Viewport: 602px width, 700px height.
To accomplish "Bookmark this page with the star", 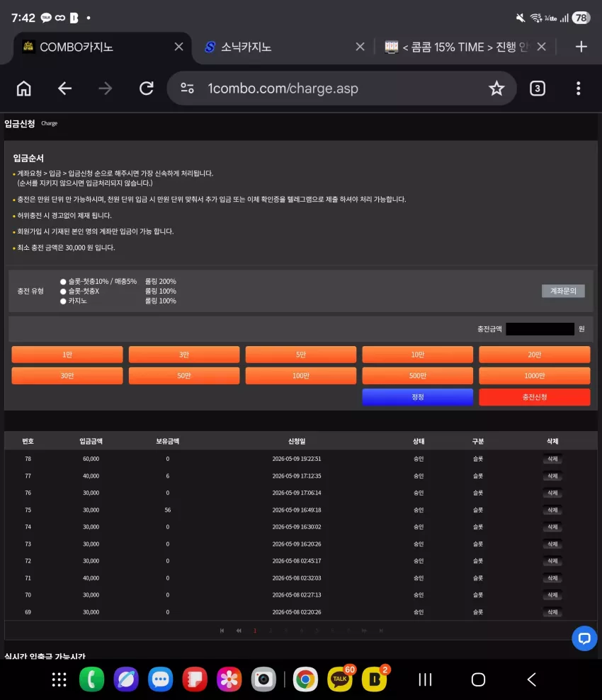I will pyautogui.click(x=496, y=88).
